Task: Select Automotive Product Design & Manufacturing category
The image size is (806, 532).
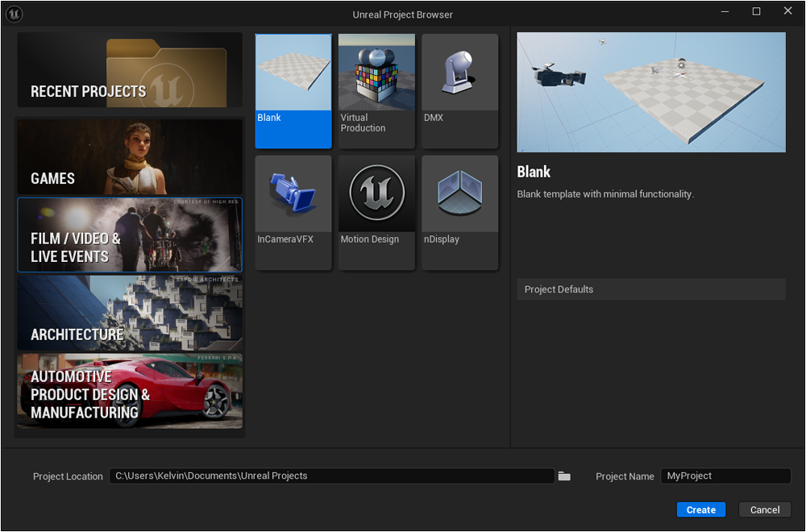Action: (x=130, y=391)
